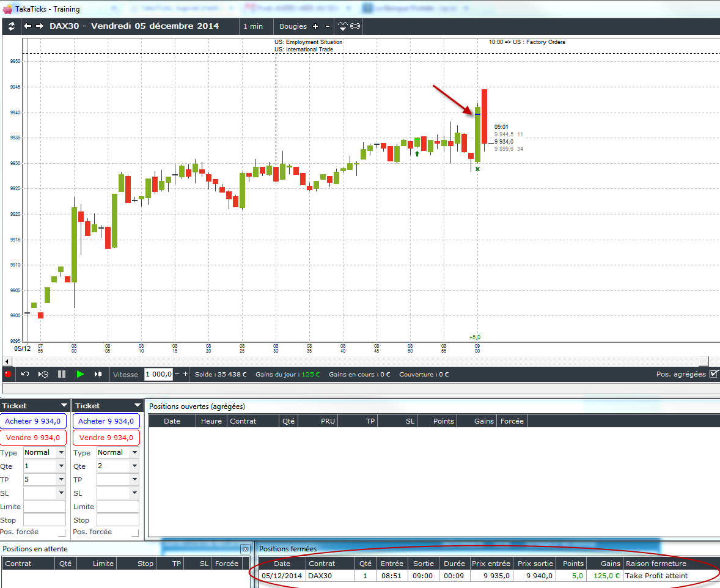720x588 pixels.
Task: Open Qte dropdown showing 2
Action: tap(134, 466)
